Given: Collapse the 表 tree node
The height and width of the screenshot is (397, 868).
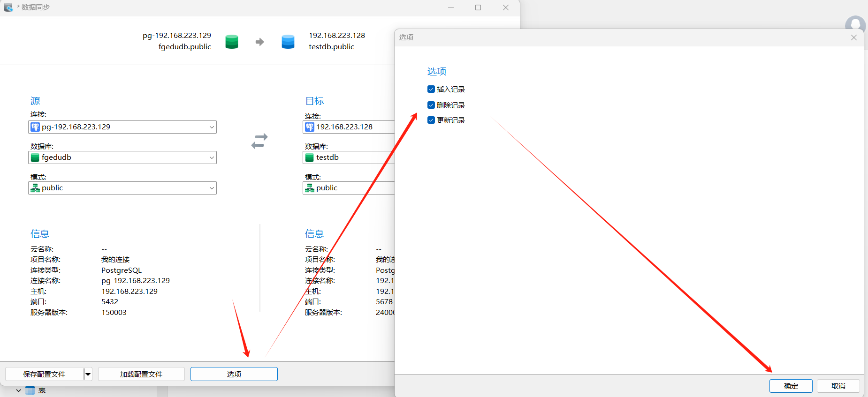Looking at the screenshot, I should [18, 390].
